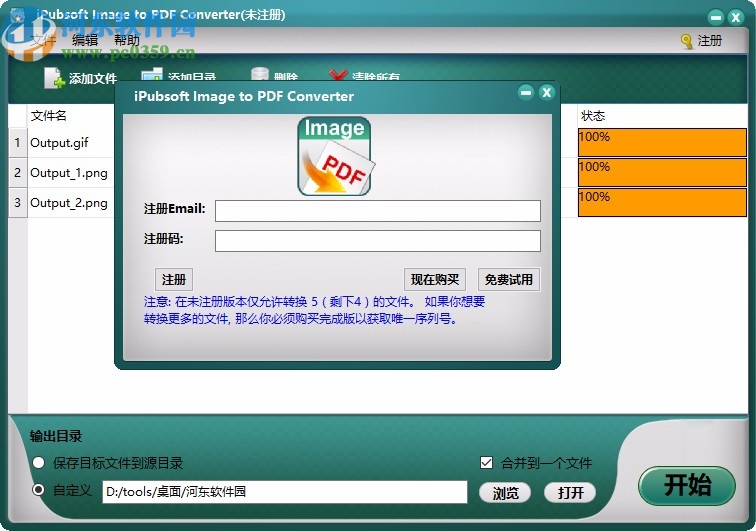Select the Output_2.png file row
756x531 pixels.
70,203
